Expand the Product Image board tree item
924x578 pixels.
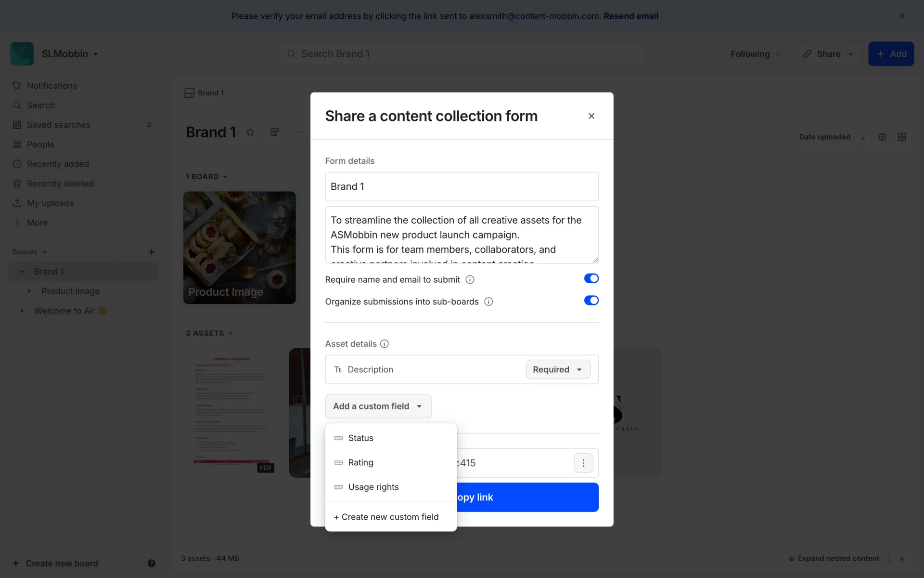pyautogui.click(x=29, y=291)
